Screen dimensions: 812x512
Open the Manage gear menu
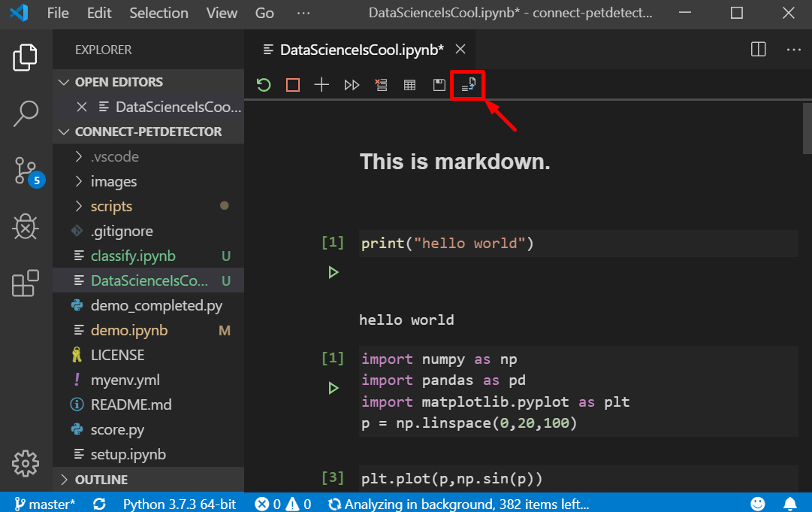(x=26, y=463)
